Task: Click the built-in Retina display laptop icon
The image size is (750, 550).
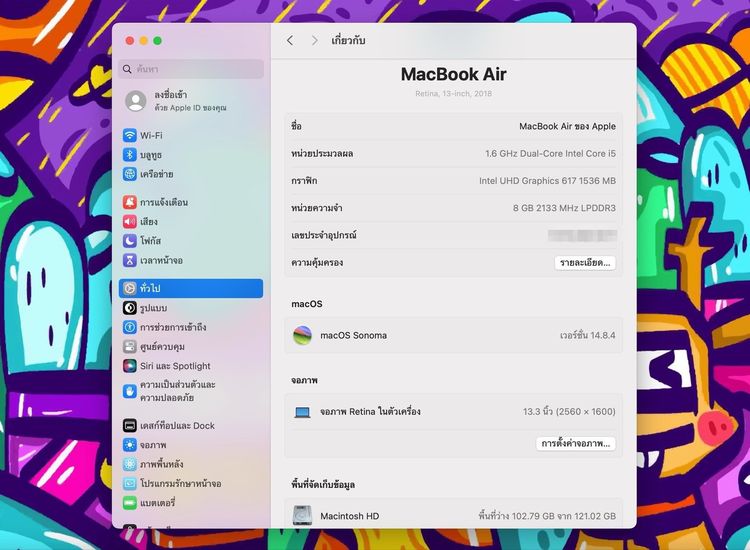Action: 302,412
